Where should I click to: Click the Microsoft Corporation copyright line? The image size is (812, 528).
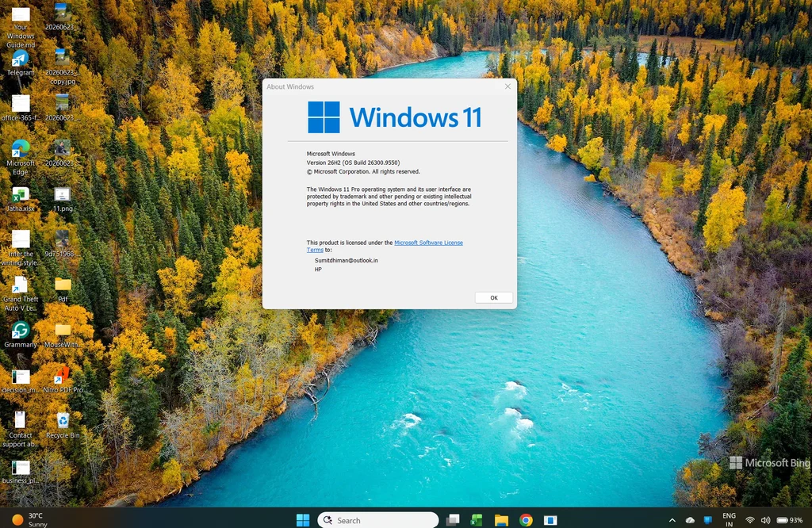coord(363,171)
